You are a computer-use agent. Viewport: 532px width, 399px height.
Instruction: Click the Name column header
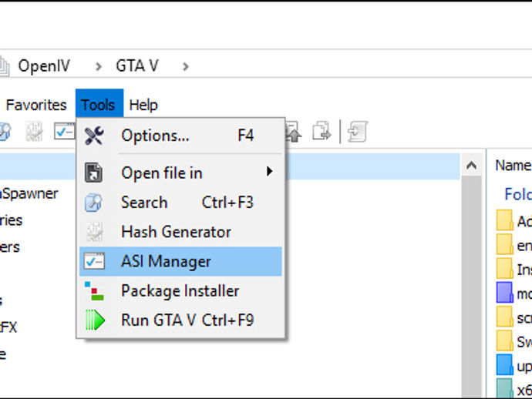[x=513, y=166]
